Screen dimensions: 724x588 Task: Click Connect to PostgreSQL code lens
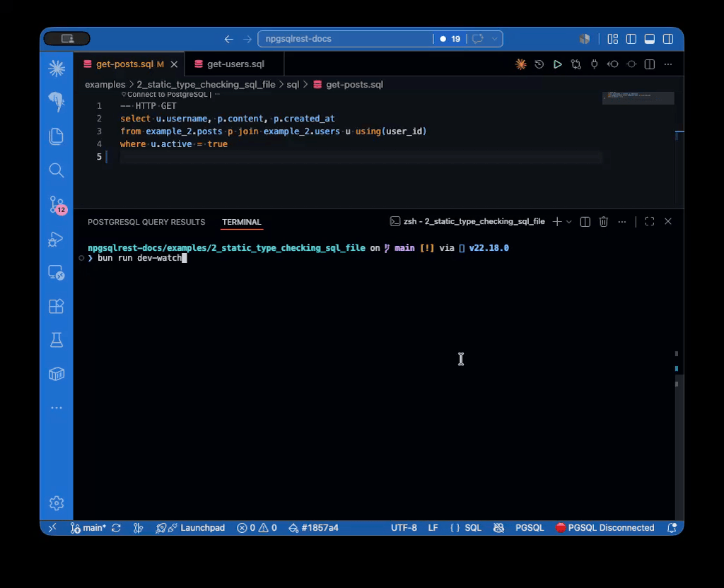[166, 94]
